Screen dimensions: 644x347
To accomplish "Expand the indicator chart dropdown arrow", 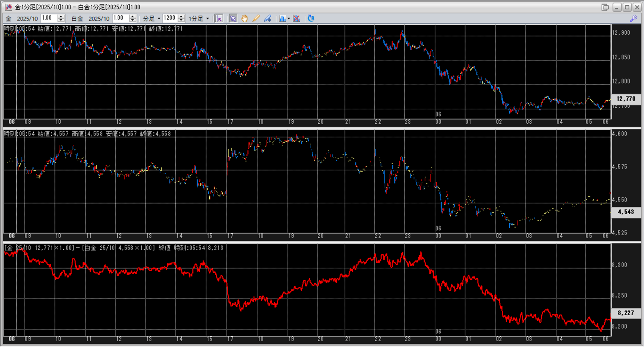I will [x=289, y=19].
